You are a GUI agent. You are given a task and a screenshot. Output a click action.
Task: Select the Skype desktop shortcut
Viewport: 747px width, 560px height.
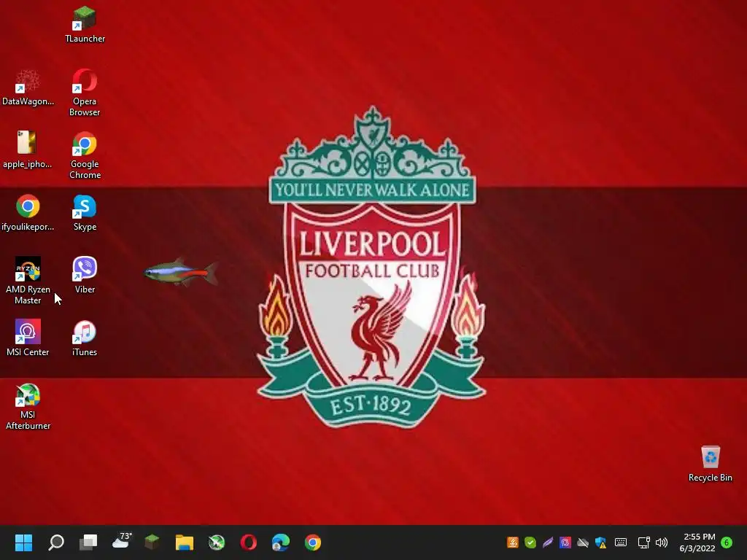(85, 212)
